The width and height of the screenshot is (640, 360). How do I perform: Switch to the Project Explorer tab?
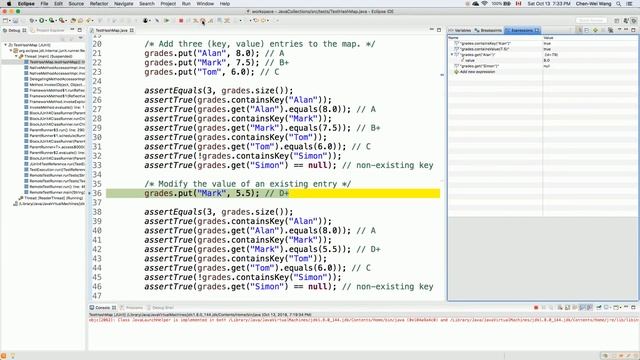pyautogui.click(x=47, y=30)
